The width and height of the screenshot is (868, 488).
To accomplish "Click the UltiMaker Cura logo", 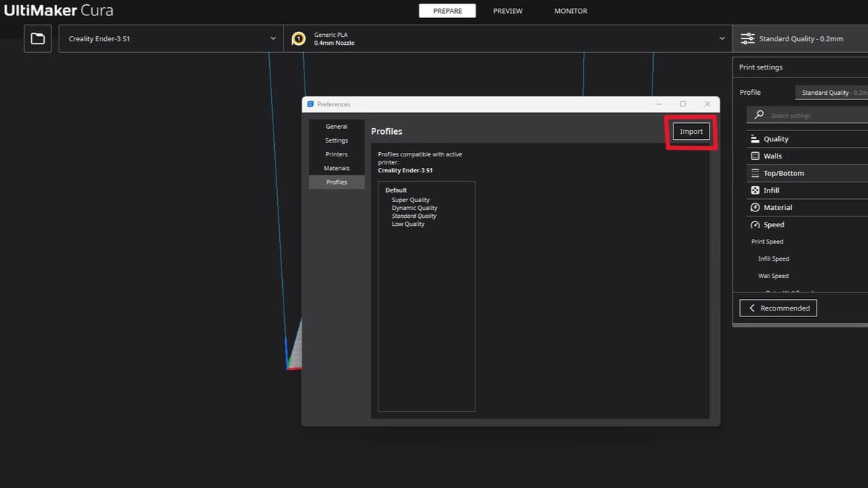I will (59, 11).
